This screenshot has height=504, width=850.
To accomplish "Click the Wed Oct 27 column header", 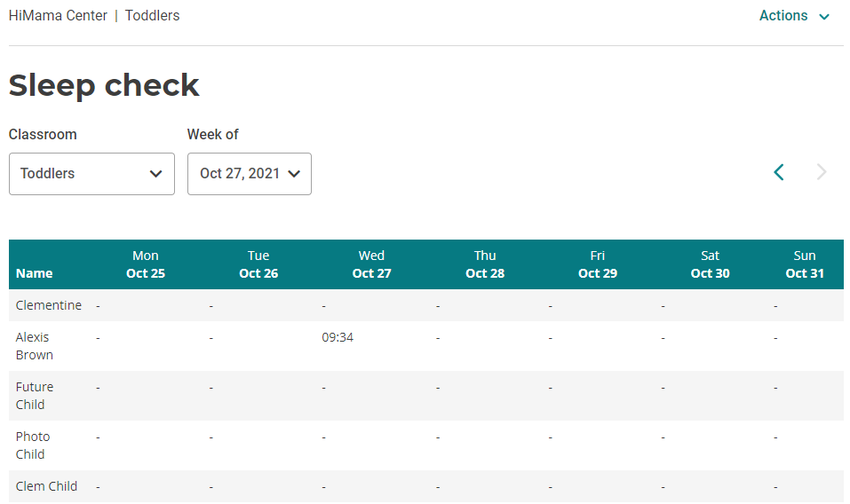I will pos(371,264).
